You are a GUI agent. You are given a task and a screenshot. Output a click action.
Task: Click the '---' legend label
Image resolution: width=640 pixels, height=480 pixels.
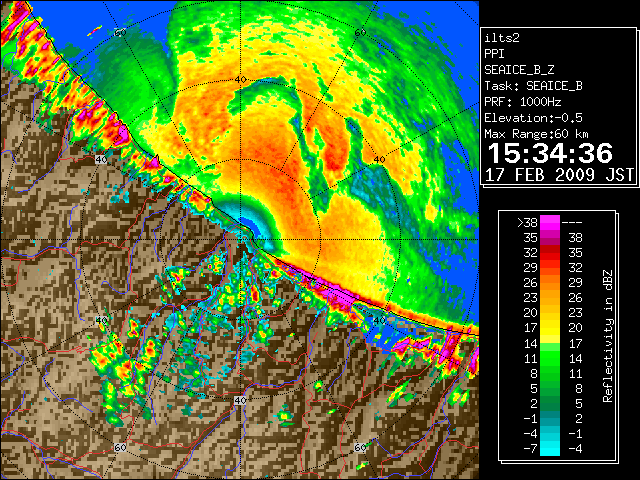[x=572, y=223]
